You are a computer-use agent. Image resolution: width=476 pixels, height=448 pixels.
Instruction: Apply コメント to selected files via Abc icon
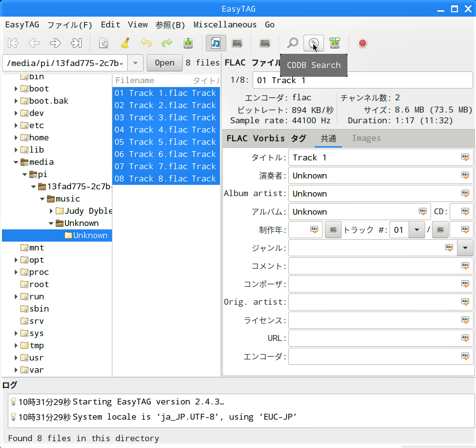(x=465, y=266)
